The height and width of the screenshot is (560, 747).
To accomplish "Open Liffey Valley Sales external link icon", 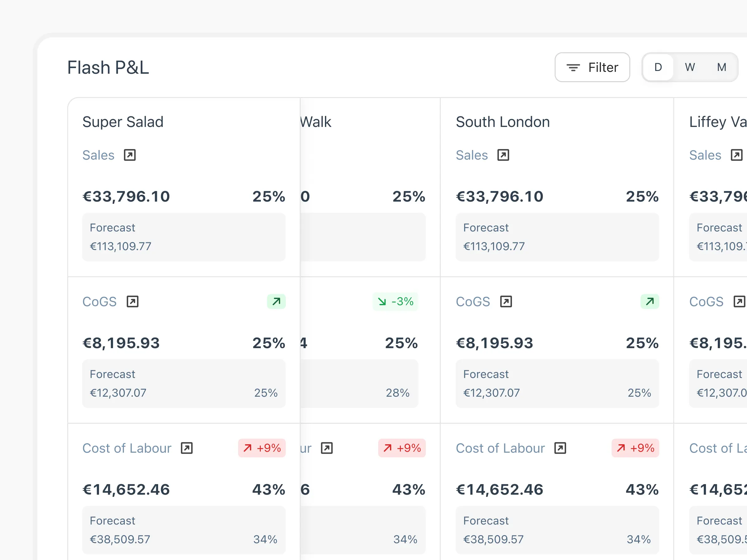I will 736,155.
